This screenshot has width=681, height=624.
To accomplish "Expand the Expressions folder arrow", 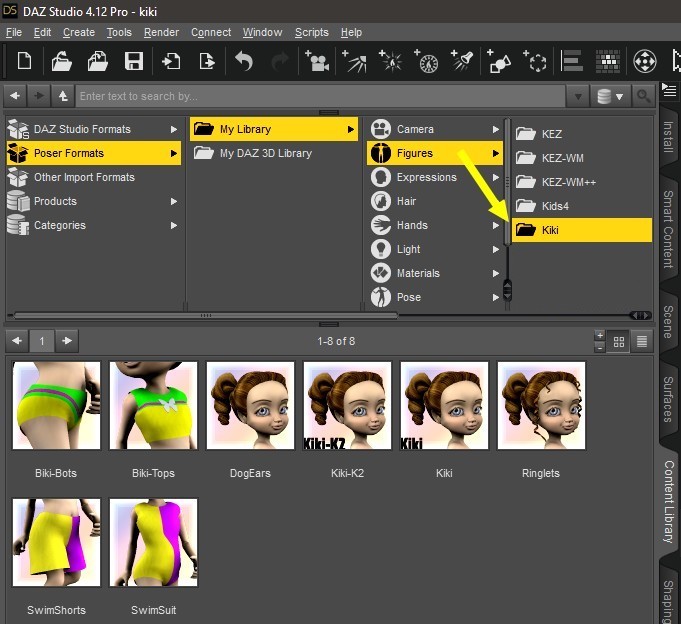I will (496, 177).
